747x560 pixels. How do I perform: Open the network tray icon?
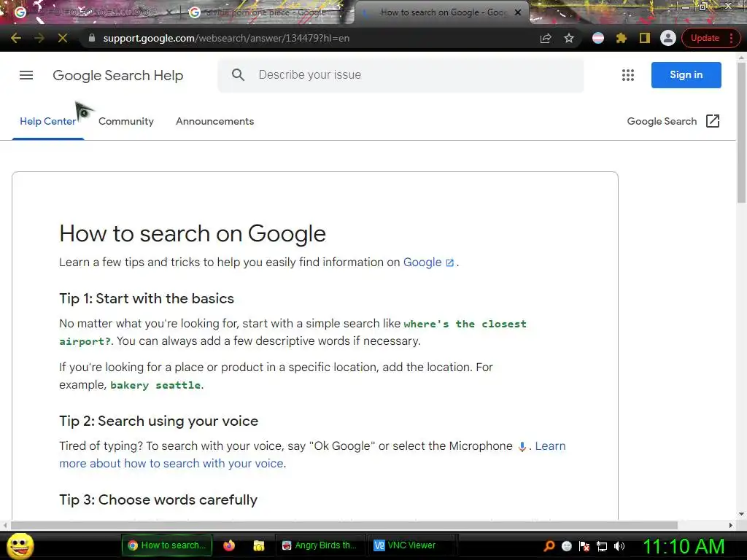pos(602,546)
